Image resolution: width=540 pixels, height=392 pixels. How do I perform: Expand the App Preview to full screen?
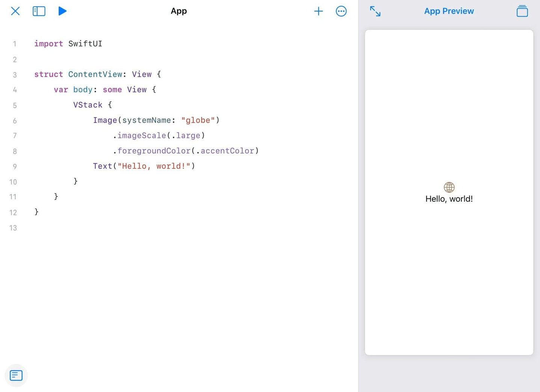[375, 11]
